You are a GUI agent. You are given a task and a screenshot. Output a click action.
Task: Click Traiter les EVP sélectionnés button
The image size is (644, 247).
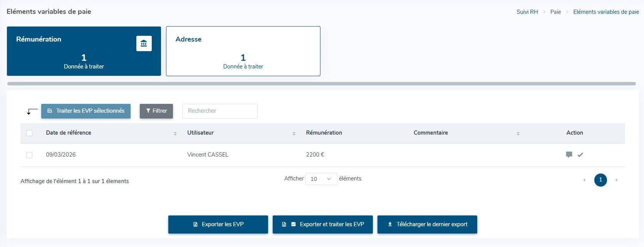tap(86, 111)
